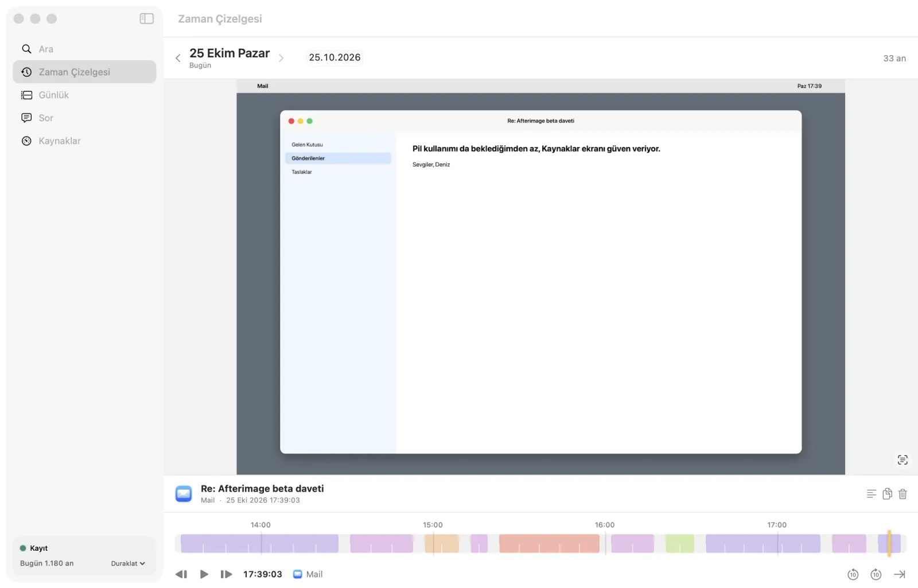Jump to the latest moment arrow
The height and width of the screenshot is (588, 918).
[x=900, y=574]
